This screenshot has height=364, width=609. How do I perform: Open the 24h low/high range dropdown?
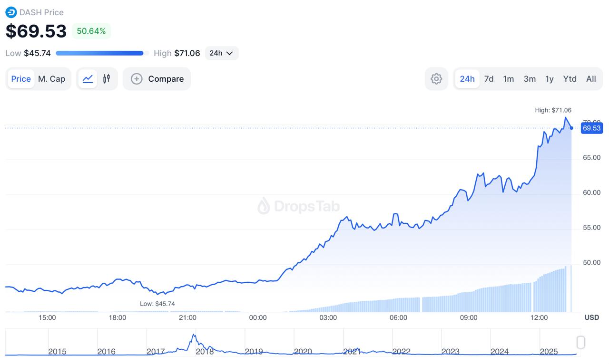(x=222, y=53)
